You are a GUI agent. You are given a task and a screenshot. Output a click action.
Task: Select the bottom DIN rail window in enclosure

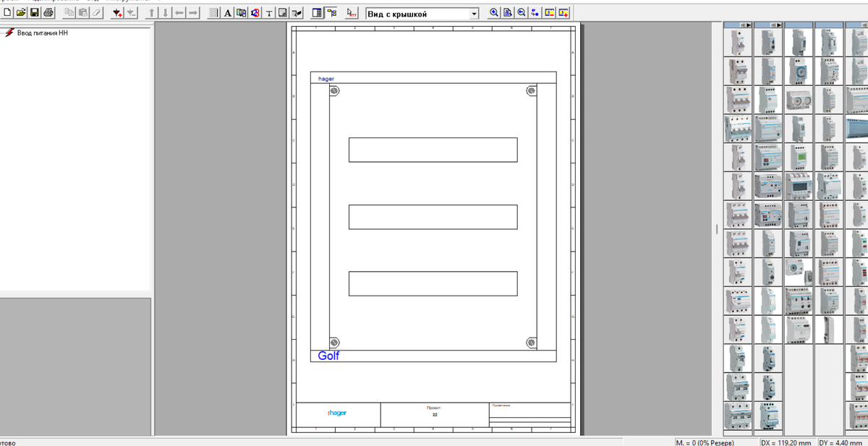pos(433,283)
